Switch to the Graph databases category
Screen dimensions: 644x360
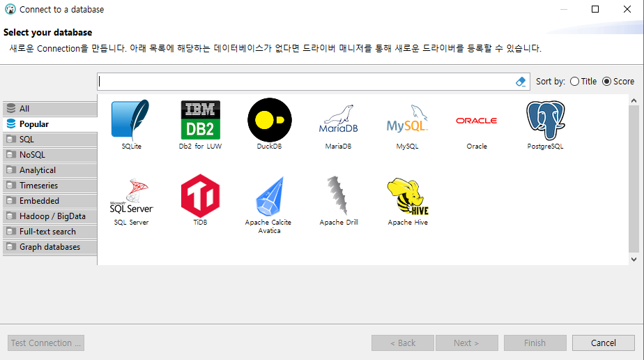point(49,247)
